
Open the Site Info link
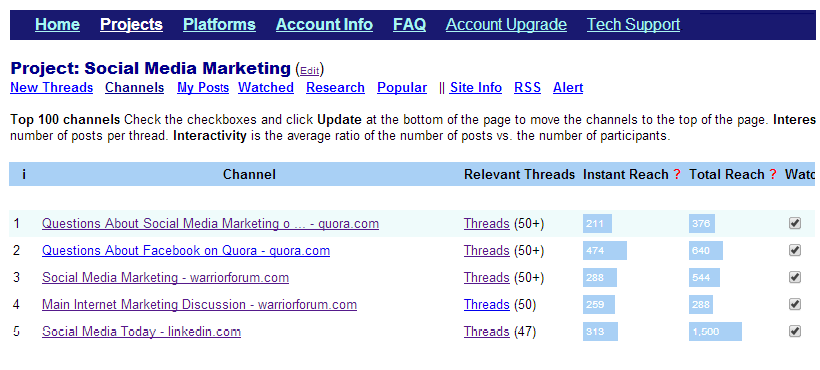[x=476, y=88]
